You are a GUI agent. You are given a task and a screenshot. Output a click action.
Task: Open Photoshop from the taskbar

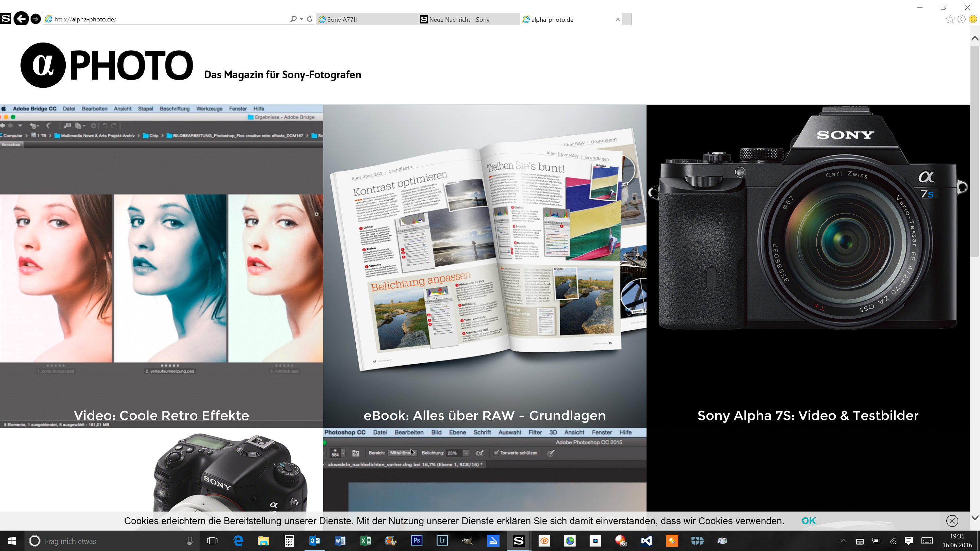click(416, 541)
